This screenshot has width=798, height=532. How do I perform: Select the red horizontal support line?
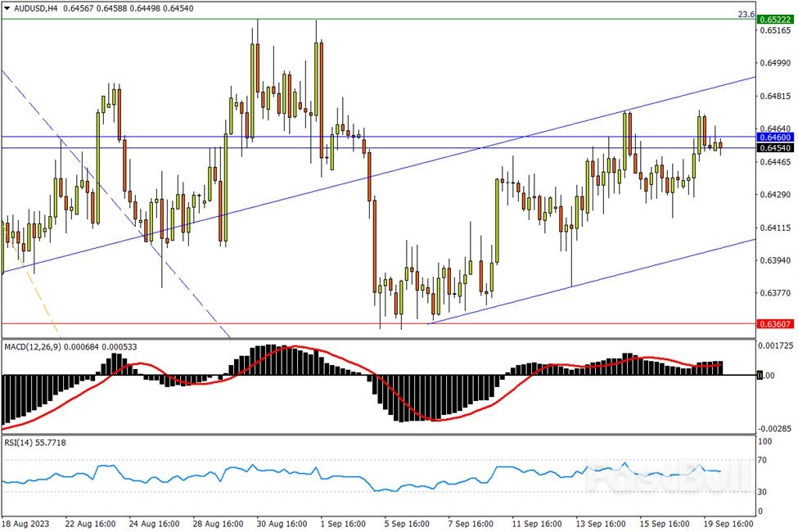[x=246, y=323]
